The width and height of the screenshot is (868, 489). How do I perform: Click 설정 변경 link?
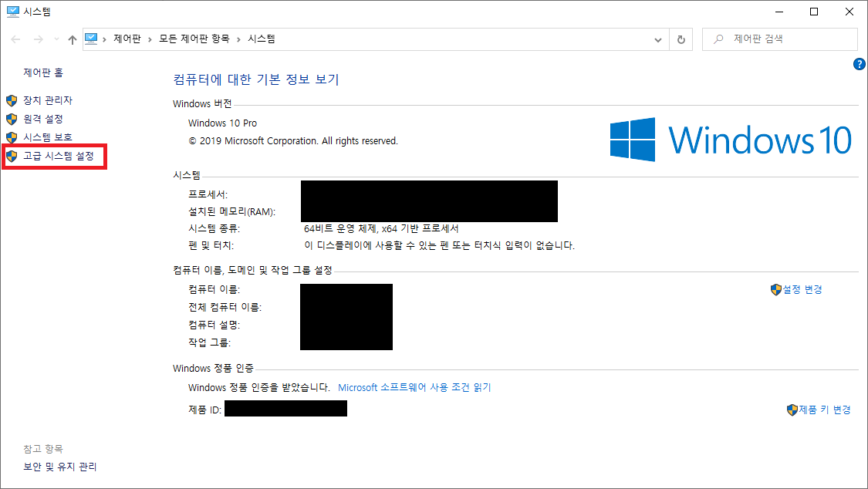click(802, 289)
